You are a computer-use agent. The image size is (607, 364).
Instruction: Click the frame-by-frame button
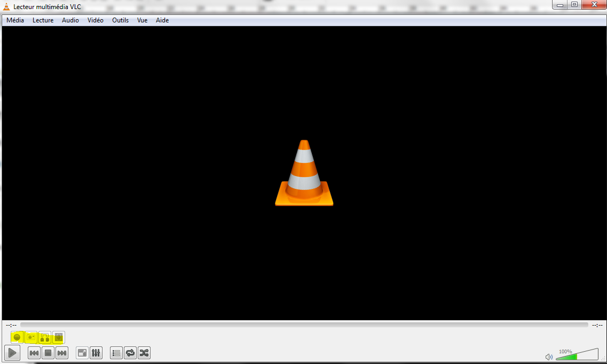click(x=59, y=337)
